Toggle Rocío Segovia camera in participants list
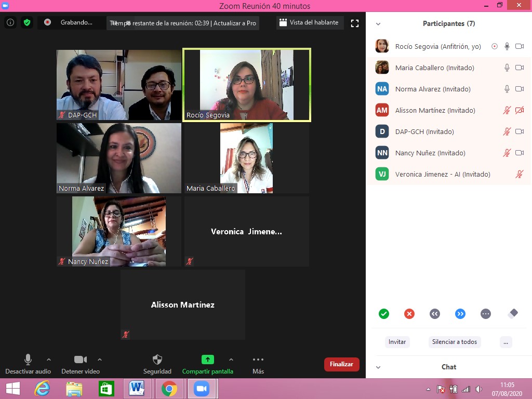 [520, 46]
